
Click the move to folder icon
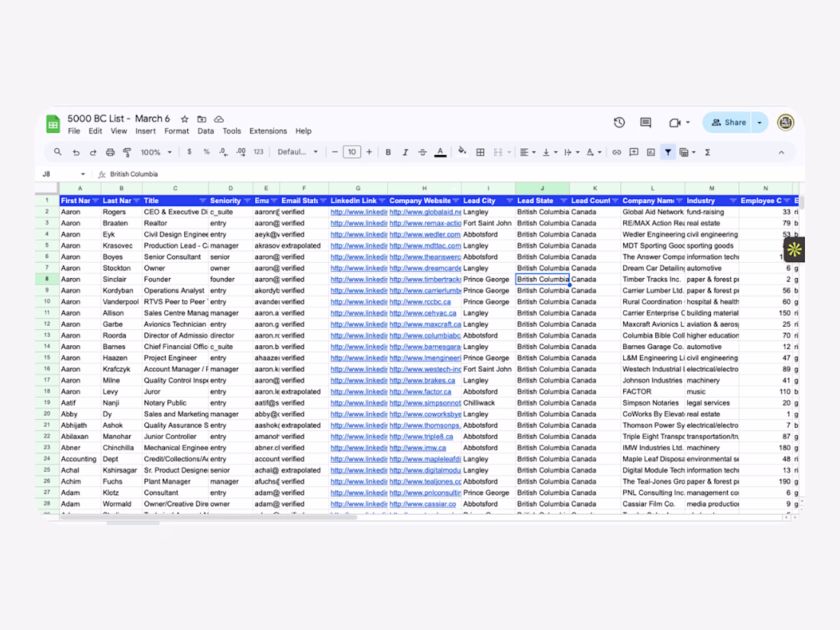pyautogui.click(x=202, y=119)
